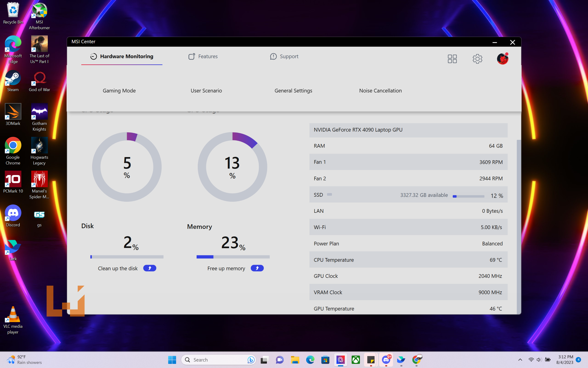The height and width of the screenshot is (368, 588).
Task: Select Hogwarts Legacy desktop shortcut
Action: [39, 151]
